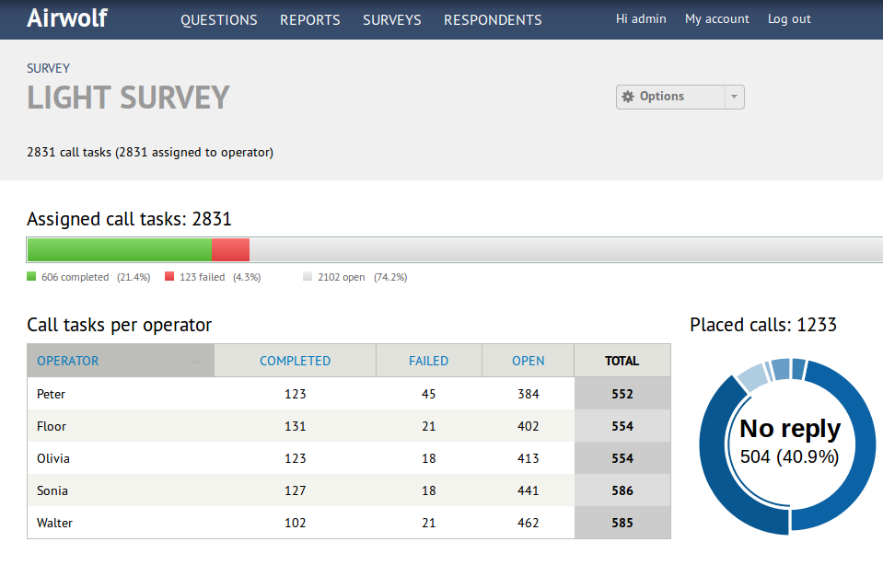Open My account link

[x=717, y=19]
